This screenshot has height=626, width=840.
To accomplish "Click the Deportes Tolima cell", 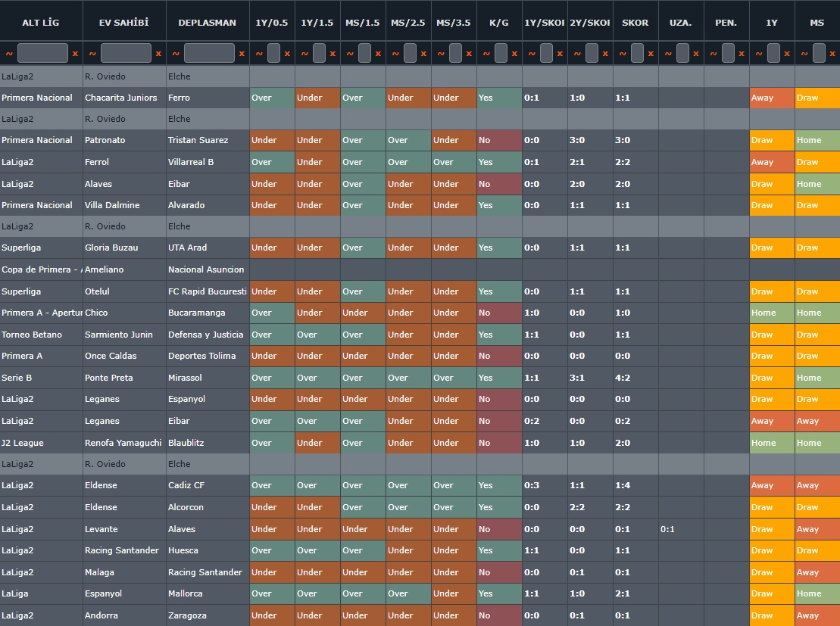I will pyautogui.click(x=208, y=356).
